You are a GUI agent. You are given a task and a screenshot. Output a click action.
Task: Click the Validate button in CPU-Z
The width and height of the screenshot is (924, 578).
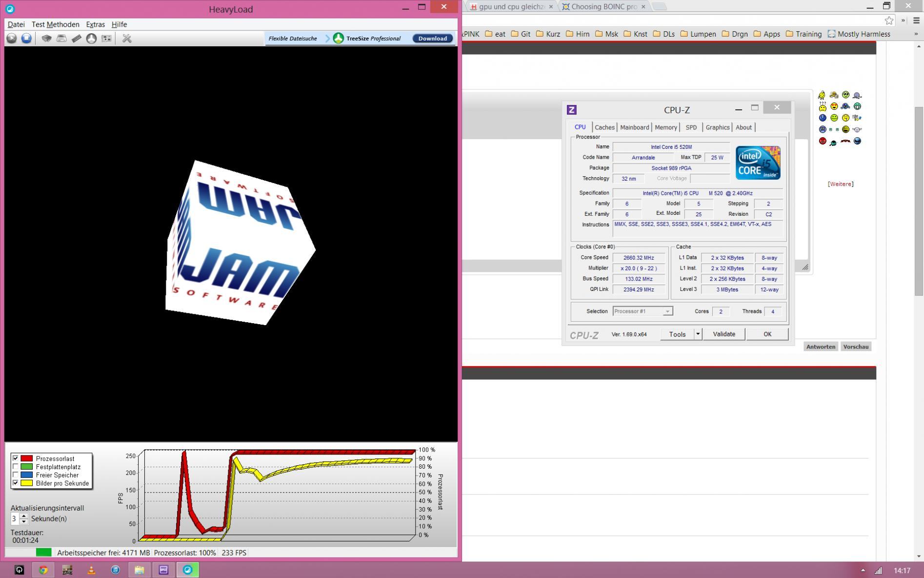[724, 334]
